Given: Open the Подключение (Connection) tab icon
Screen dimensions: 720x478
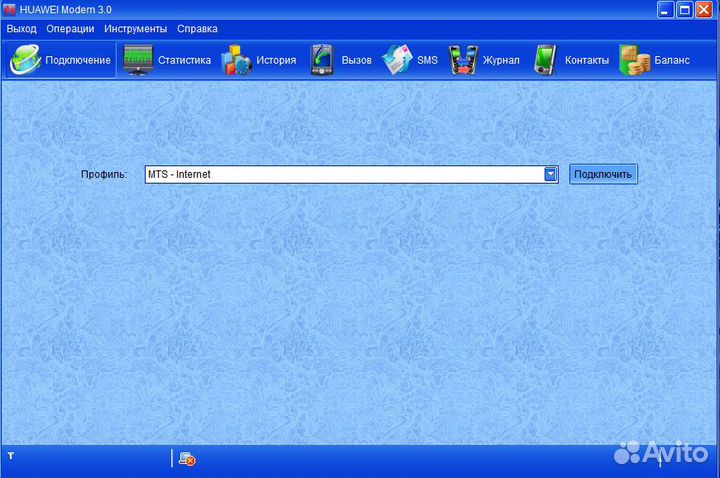Looking at the screenshot, I should click(25, 60).
